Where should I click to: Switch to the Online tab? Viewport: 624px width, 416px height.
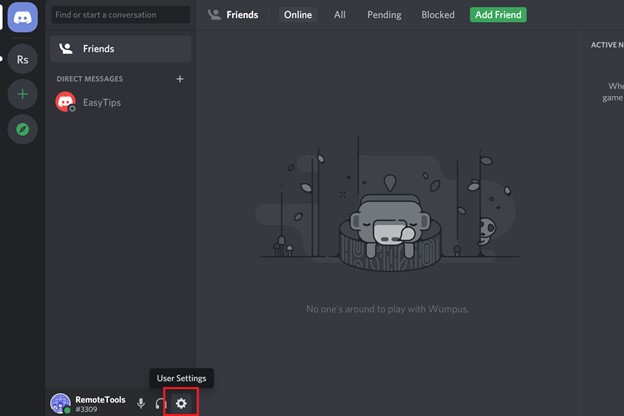click(x=298, y=15)
